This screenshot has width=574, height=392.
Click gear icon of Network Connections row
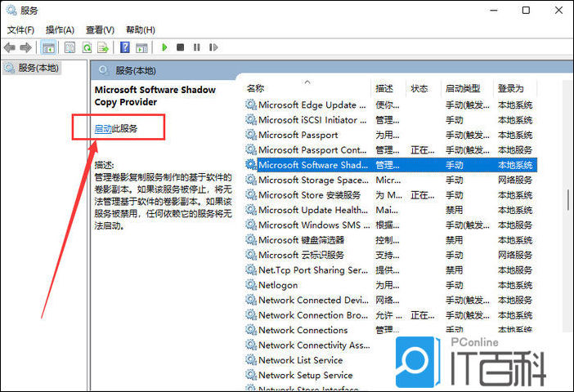(251, 330)
